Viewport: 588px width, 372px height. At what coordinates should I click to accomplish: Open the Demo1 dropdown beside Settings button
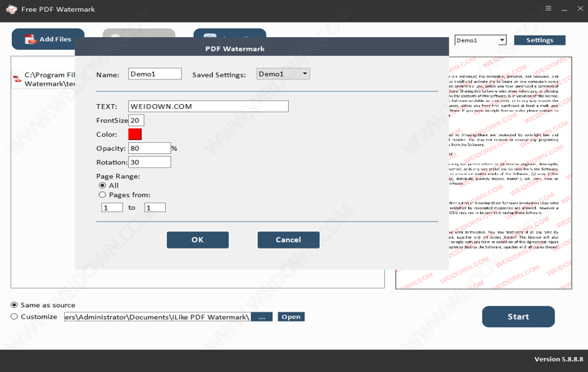coord(502,40)
